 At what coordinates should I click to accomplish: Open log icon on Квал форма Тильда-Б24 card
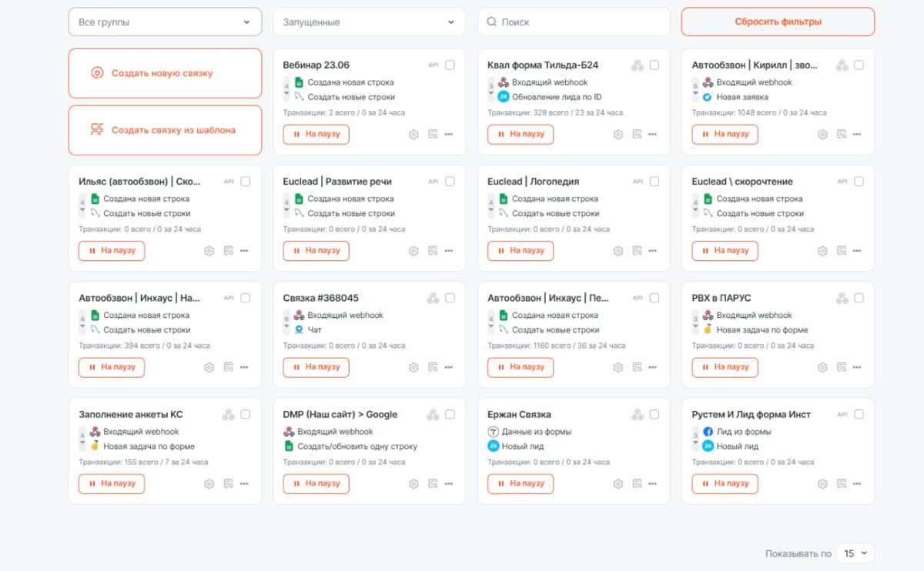[637, 134]
